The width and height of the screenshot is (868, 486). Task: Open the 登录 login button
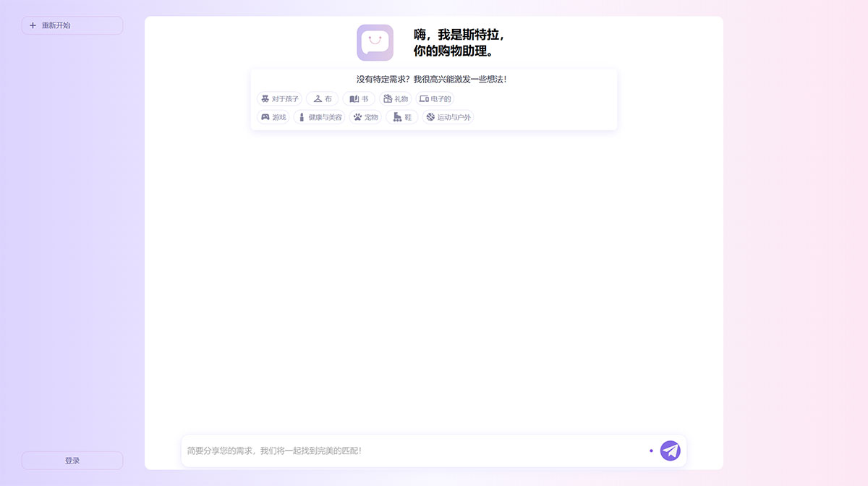(72, 460)
